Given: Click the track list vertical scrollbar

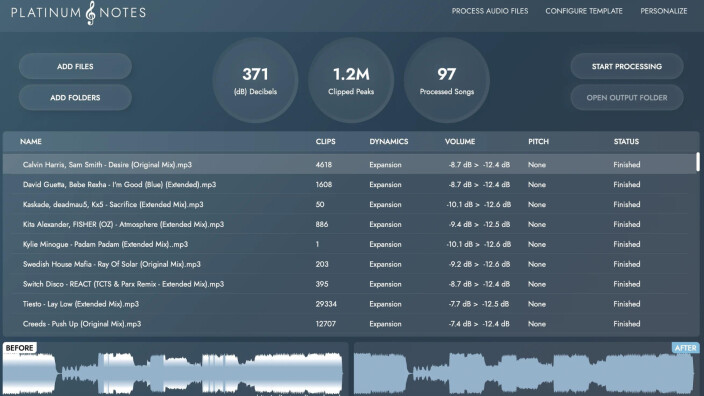Looking at the screenshot, I should click(698, 162).
